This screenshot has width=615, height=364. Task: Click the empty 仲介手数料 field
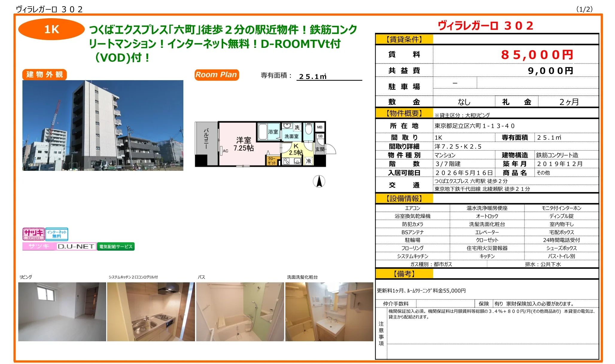point(445,304)
